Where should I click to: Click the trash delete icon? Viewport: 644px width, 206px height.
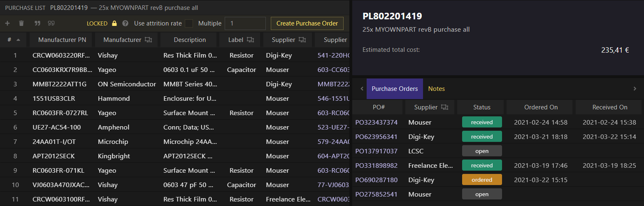21,23
